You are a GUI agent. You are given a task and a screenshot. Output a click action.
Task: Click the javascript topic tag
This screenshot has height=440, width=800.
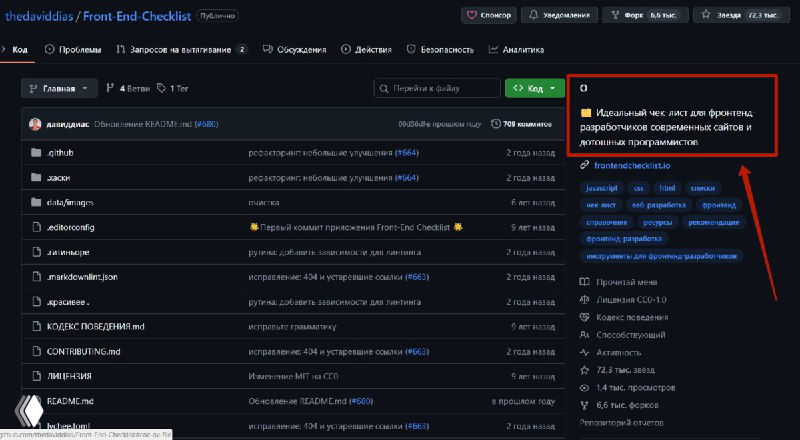tap(602, 188)
